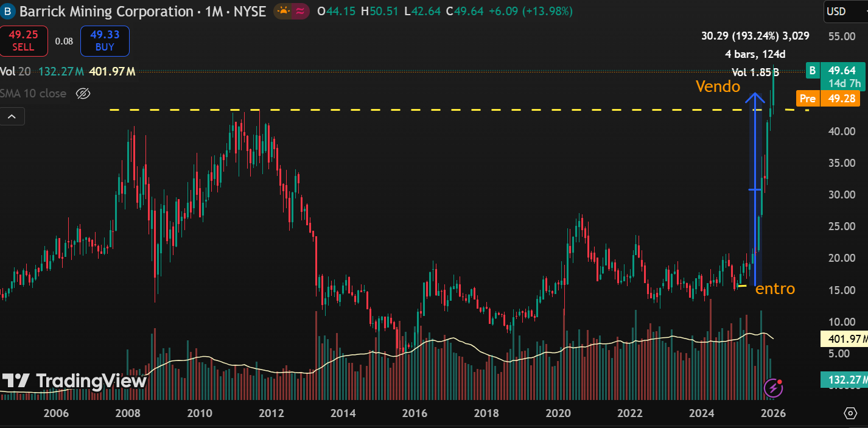
Task: Click the orange sun market-status icon
Action: click(283, 12)
